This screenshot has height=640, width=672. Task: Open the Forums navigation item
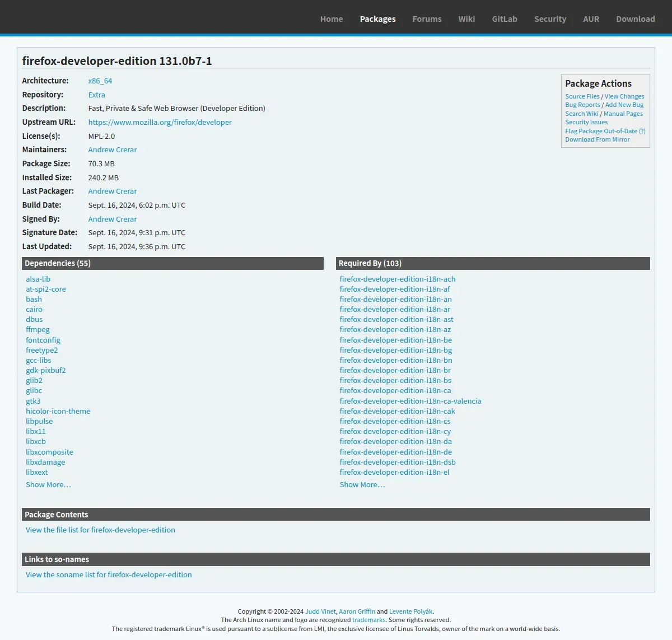pos(427,19)
